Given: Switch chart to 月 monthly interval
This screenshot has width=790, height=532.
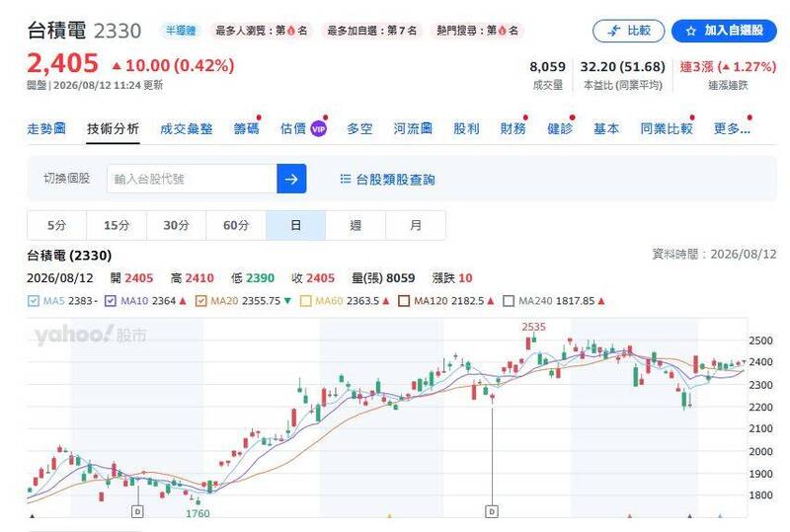Looking at the screenshot, I should (x=416, y=225).
